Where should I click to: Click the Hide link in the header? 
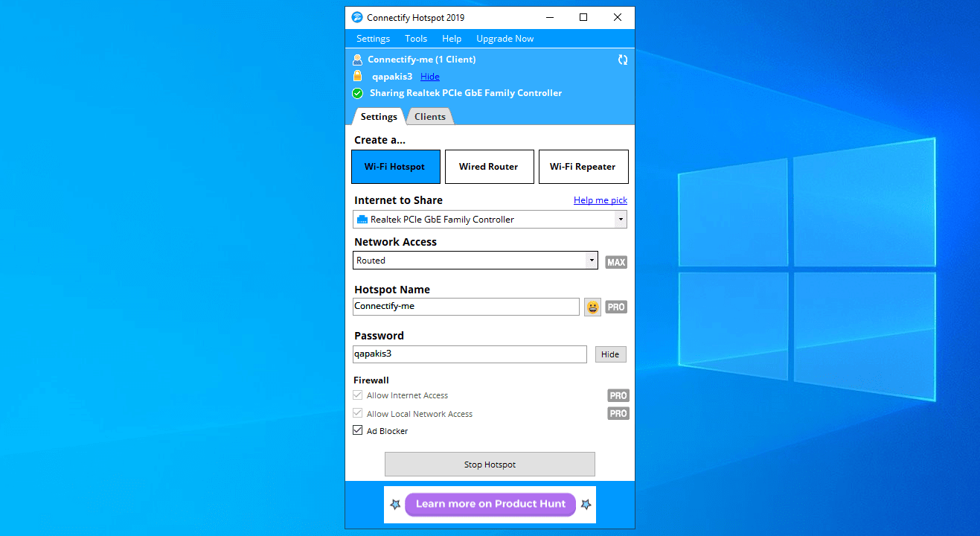[430, 77]
